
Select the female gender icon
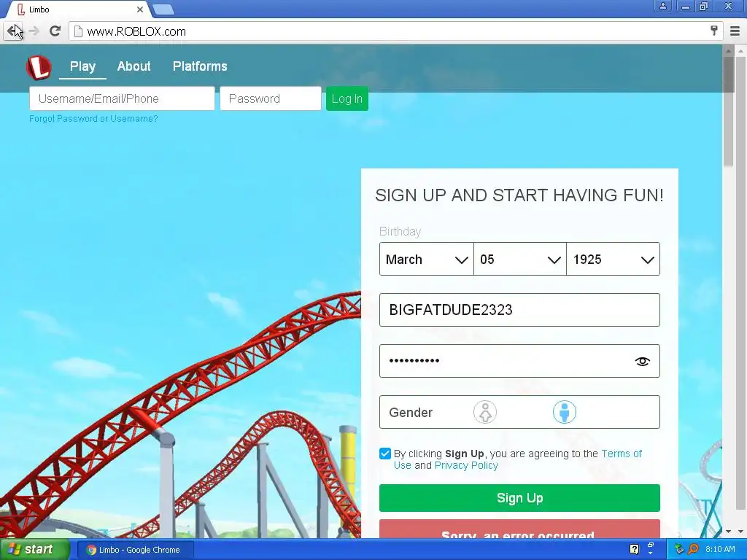pyautogui.click(x=485, y=413)
